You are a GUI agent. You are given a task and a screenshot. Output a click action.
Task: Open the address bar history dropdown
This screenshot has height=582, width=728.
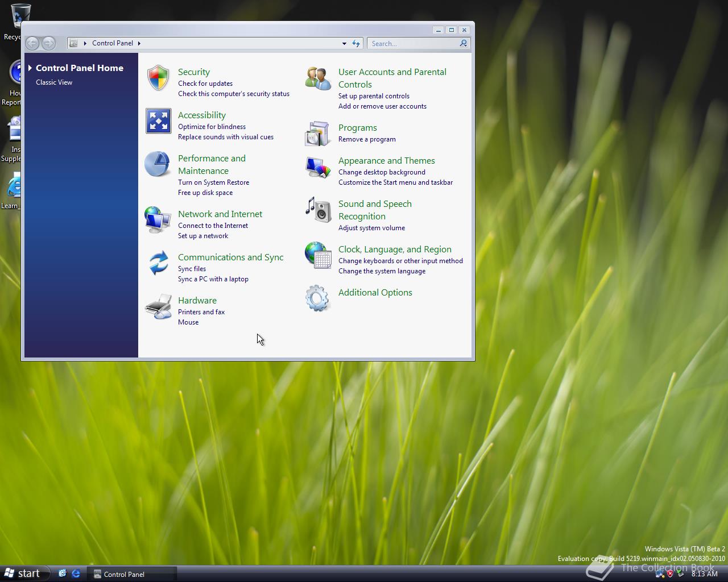344,43
